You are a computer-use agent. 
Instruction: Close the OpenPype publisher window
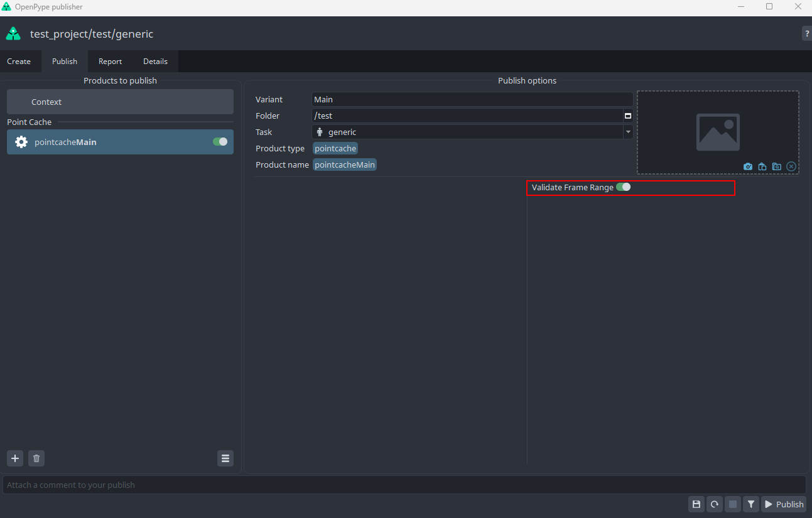coord(798,7)
